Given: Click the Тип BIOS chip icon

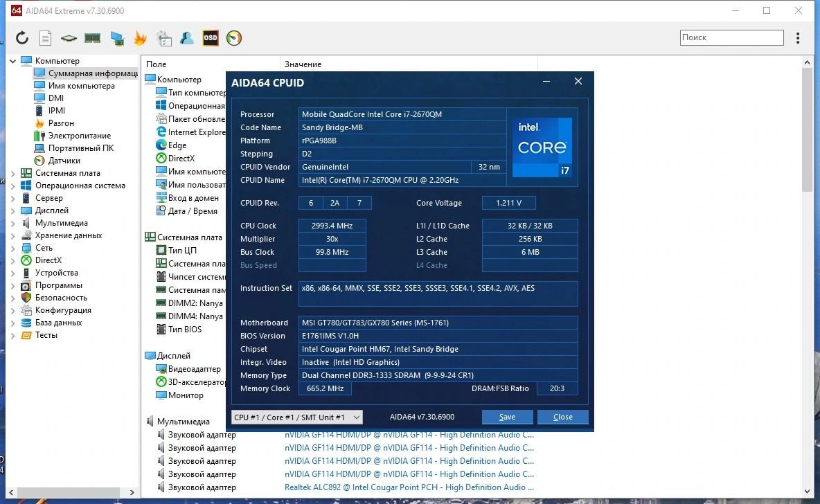Looking at the screenshot, I should coord(161,329).
